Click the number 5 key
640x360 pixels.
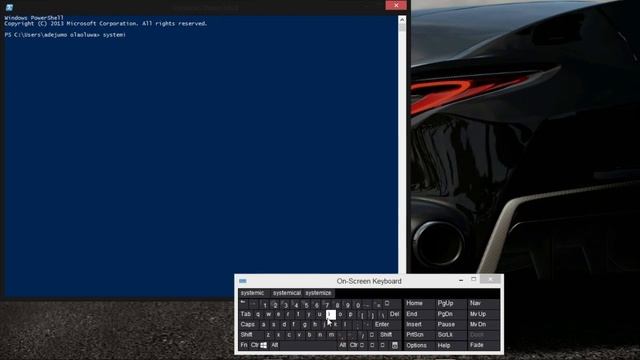307,305
